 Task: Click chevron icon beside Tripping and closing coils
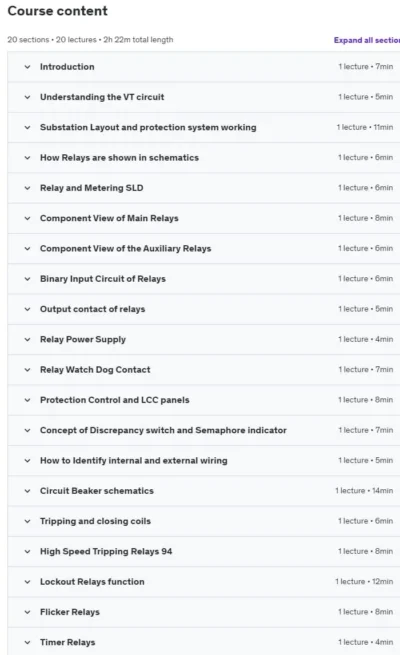point(27,521)
